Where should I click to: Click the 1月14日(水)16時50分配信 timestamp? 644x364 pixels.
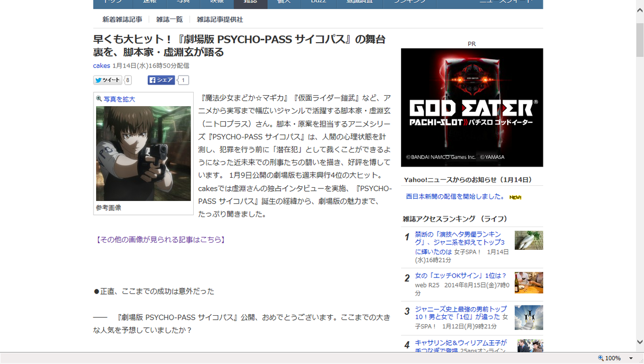pyautogui.click(x=151, y=66)
